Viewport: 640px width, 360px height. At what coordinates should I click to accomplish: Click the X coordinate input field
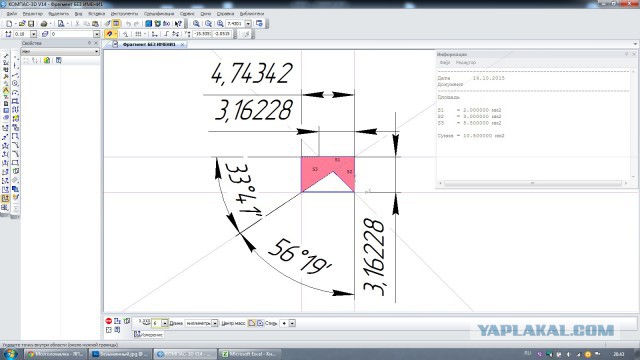point(202,34)
